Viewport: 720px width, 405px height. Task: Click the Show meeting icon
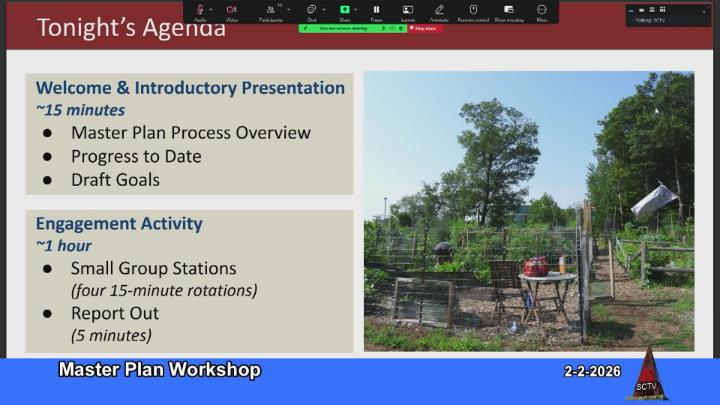click(x=508, y=10)
